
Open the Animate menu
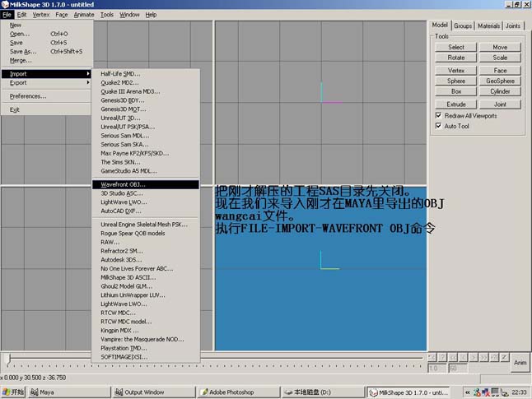(x=84, y=15)
